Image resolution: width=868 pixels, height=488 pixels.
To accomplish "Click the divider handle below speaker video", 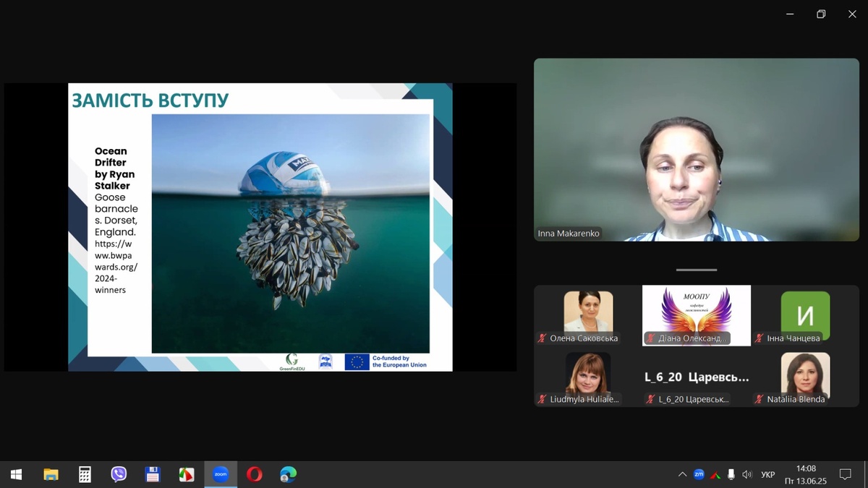I will click(697, 270).
